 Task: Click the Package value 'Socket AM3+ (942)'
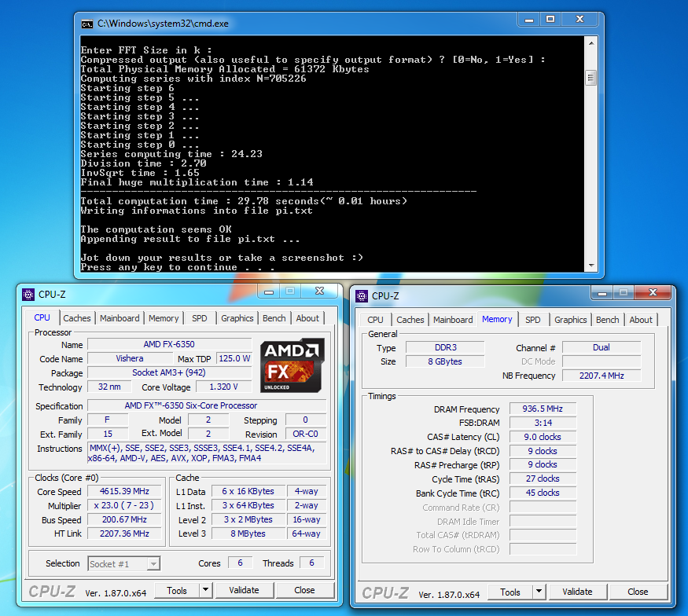click(169, 372)
